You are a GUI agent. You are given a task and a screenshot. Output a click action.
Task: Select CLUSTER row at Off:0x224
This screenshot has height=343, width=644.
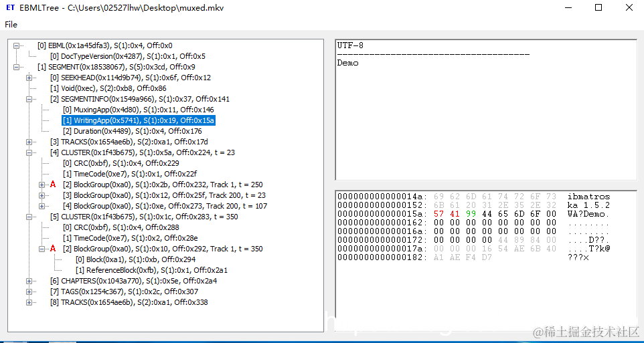point(142,152)
